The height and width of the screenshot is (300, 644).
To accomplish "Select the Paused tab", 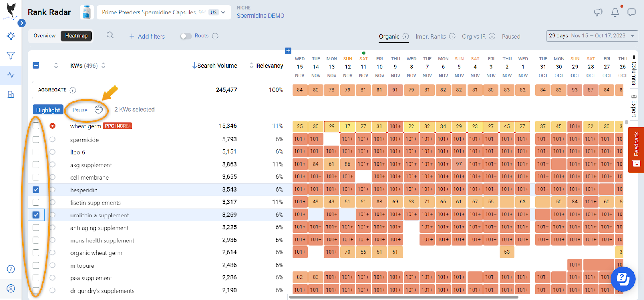I will pyautogui.click(x=511, y=37).
